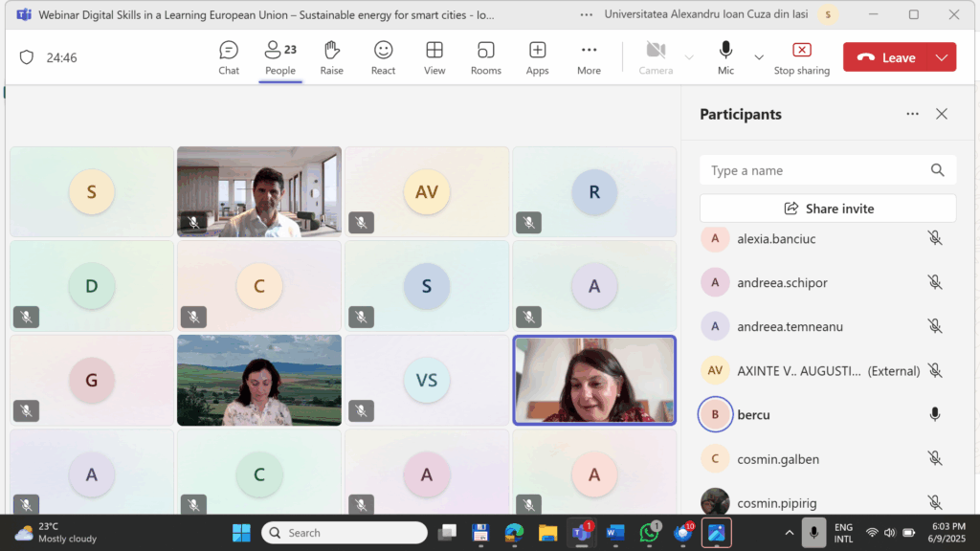Open the View layout options
The image size is (980, 551).
434,57
